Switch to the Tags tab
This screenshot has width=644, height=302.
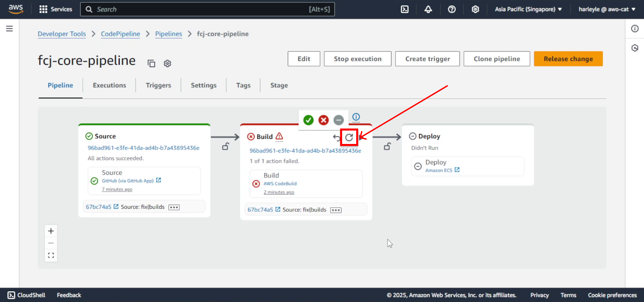pos(243,85)
